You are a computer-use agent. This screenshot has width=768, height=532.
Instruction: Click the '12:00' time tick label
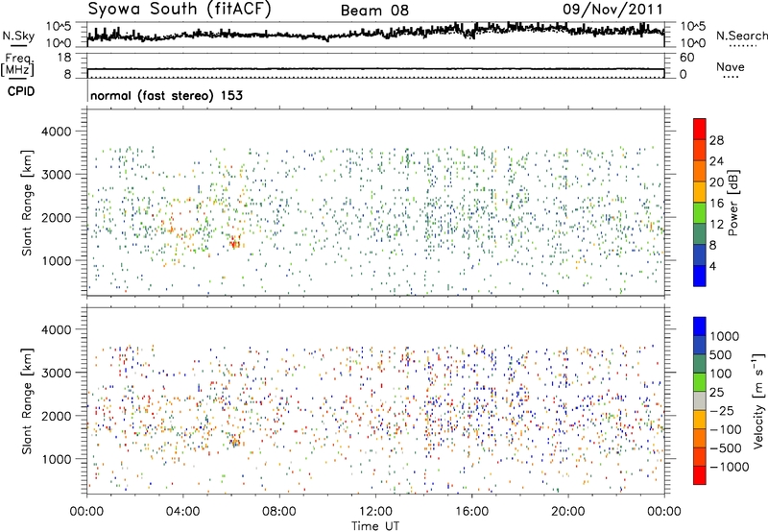pyautogui.click(x=375, y=512)
